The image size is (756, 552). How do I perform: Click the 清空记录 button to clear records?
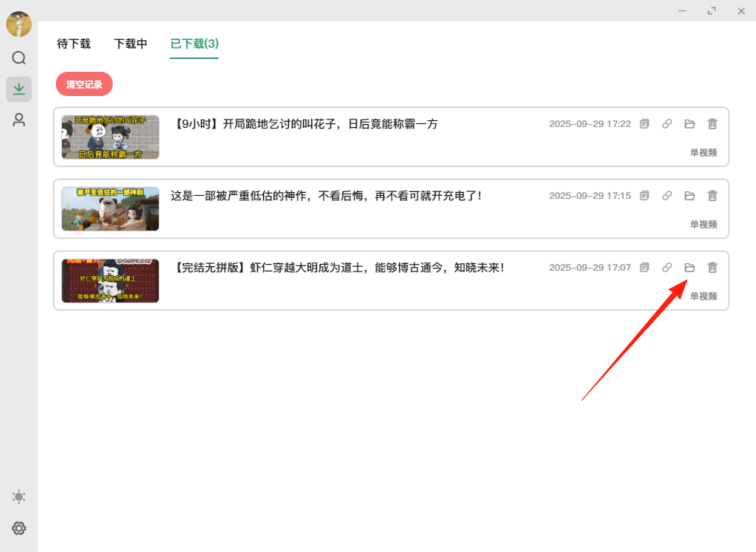[x=84, y=84]
